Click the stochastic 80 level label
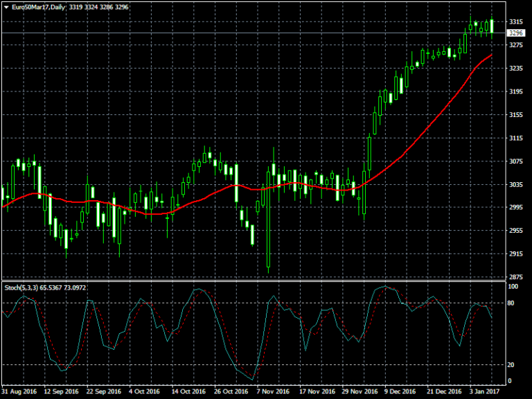Screen dimensions: 532x399 point(511,303)
